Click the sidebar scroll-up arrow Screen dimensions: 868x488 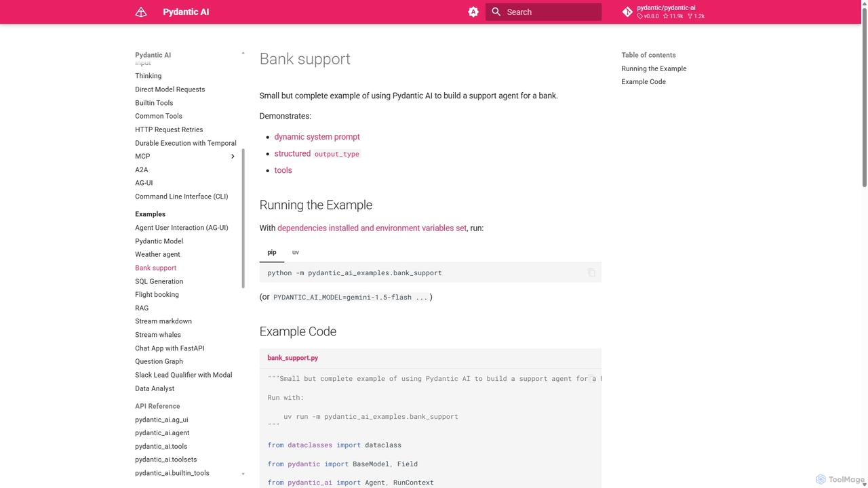point(243,54)
